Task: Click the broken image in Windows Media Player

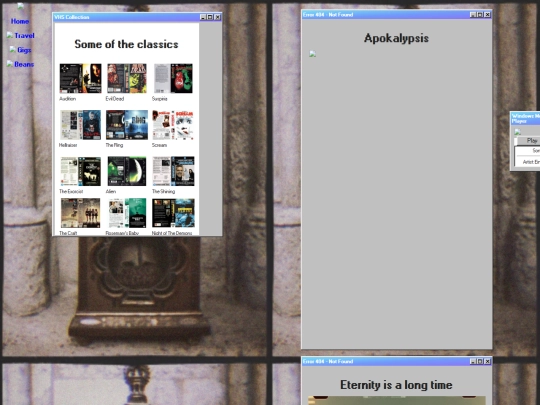Action: 518,132
